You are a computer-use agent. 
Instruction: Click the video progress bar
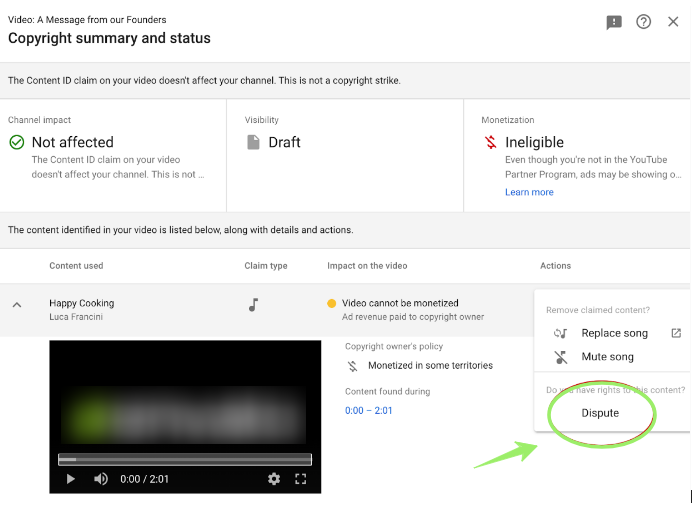(185, 460)
